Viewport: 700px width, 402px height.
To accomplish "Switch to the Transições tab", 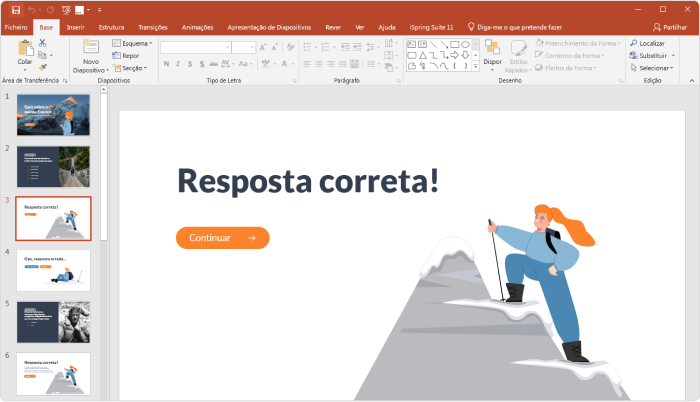I will (153, 27).
